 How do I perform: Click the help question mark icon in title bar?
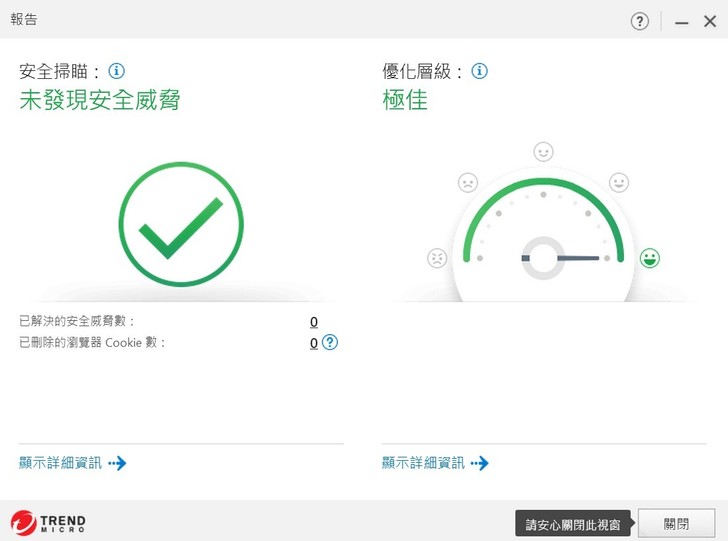[x=640, y=21]
